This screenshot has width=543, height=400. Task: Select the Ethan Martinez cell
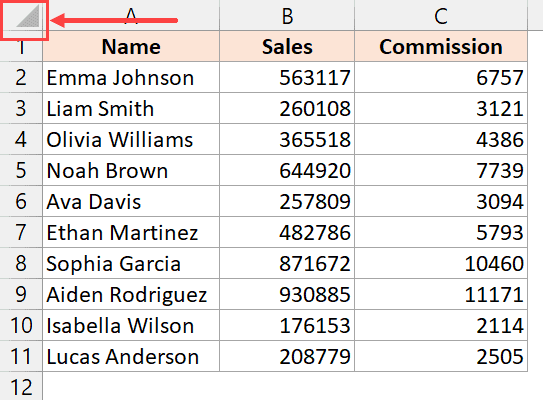[131, 232]
